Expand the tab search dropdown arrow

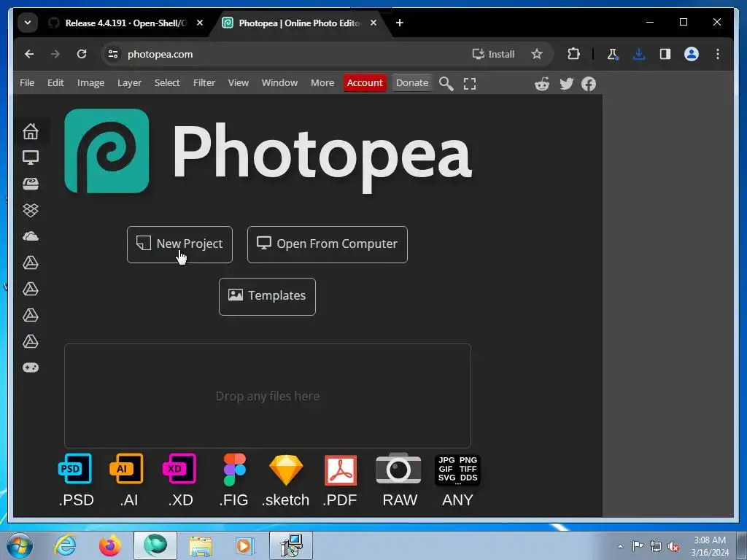28,23
